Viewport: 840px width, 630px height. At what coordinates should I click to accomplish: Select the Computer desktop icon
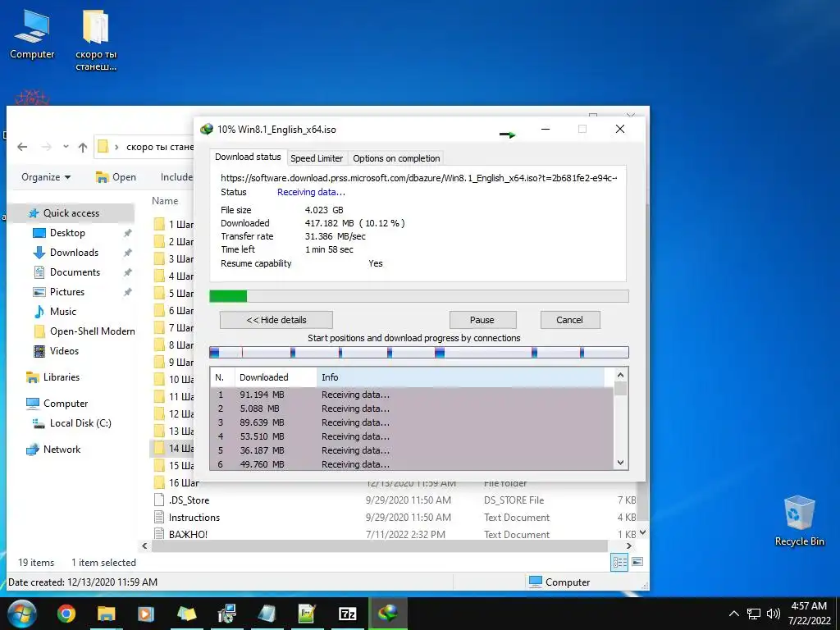(x=32, y=33)
